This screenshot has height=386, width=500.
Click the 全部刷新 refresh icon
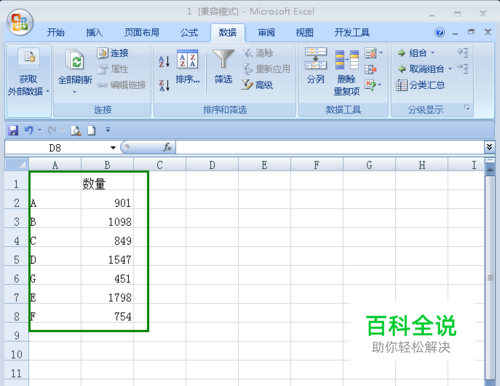75,59
